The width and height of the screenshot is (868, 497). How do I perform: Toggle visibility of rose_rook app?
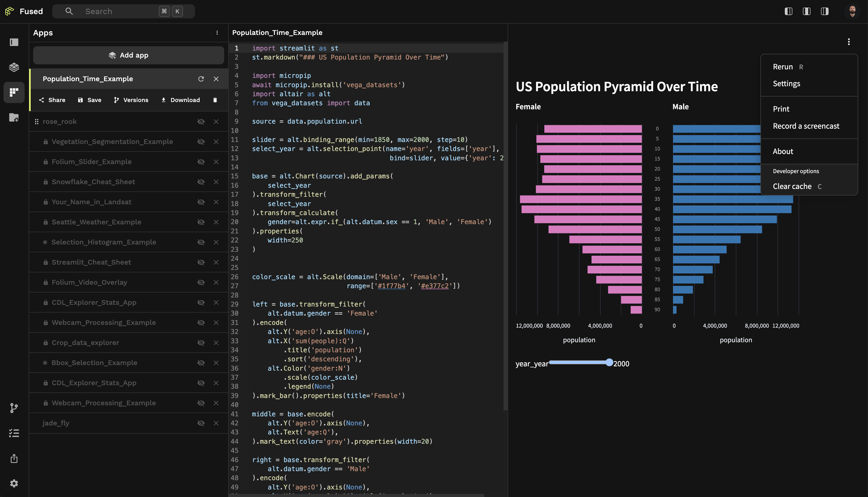(x=201, y=122)
